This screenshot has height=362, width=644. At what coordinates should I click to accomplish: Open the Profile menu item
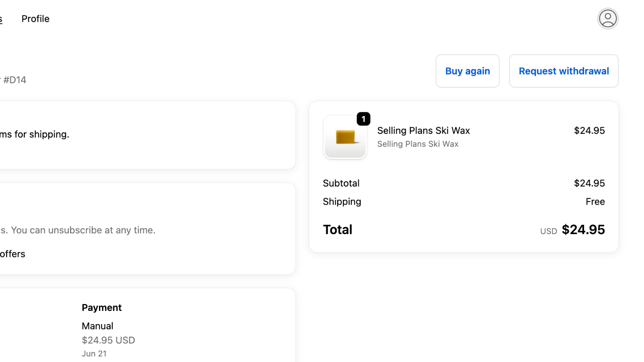click(35, 19)
